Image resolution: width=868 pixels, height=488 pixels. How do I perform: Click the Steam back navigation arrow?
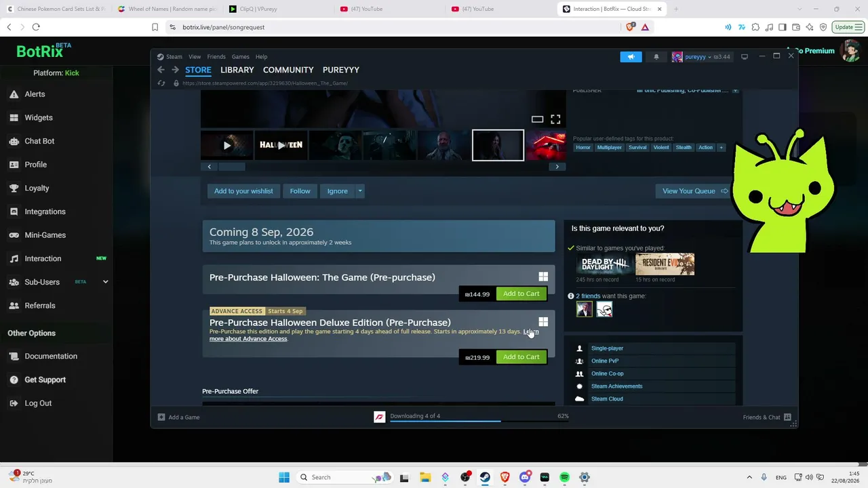coord(161,70)
